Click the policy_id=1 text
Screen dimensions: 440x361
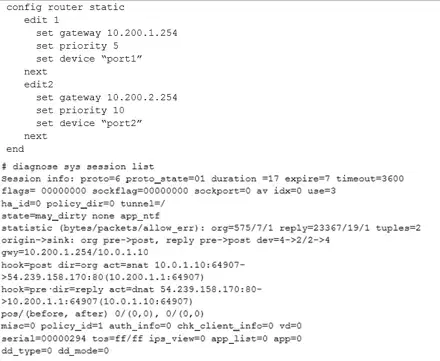72,326
